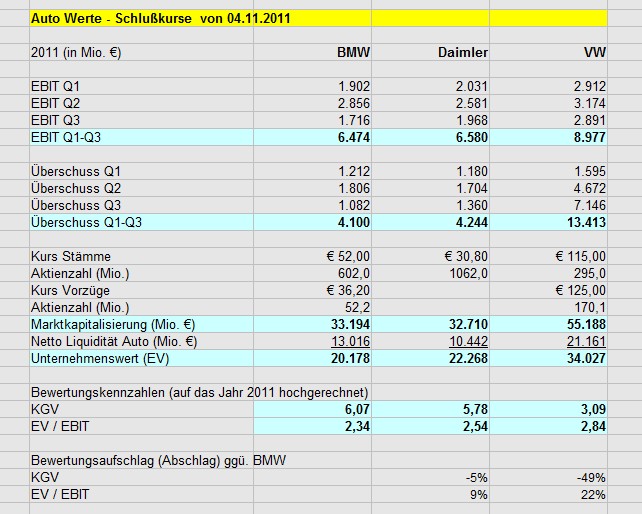The width and height of the screenshot is (642, 514).
Task: Select BMW Überschuss Q2 value 1.806
Action: tap(354, 188)
